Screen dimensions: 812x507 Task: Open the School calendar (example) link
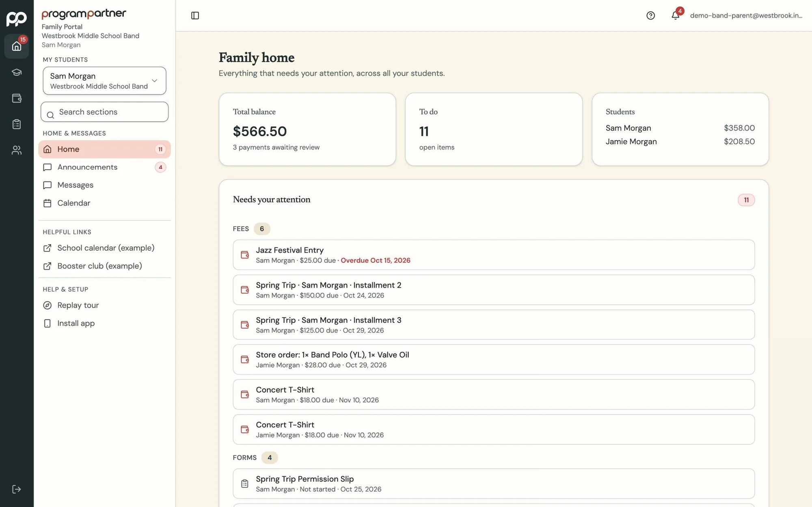click(x=104, y=248)
